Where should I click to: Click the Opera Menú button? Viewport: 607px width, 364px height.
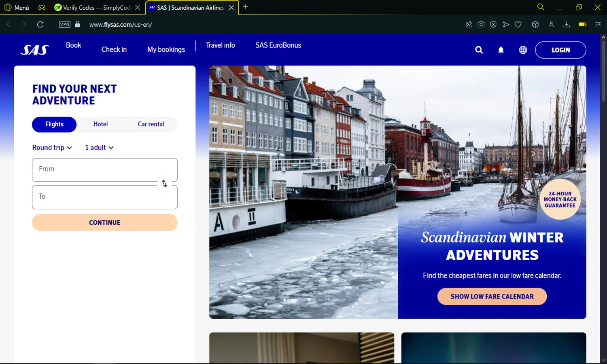pyautogui.click(x=17, y=7)
